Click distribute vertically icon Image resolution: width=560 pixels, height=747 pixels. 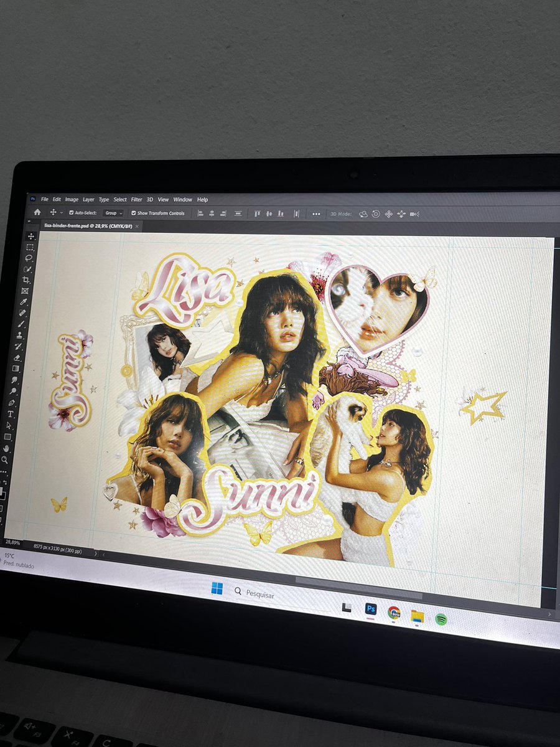[x=238, y=214]
